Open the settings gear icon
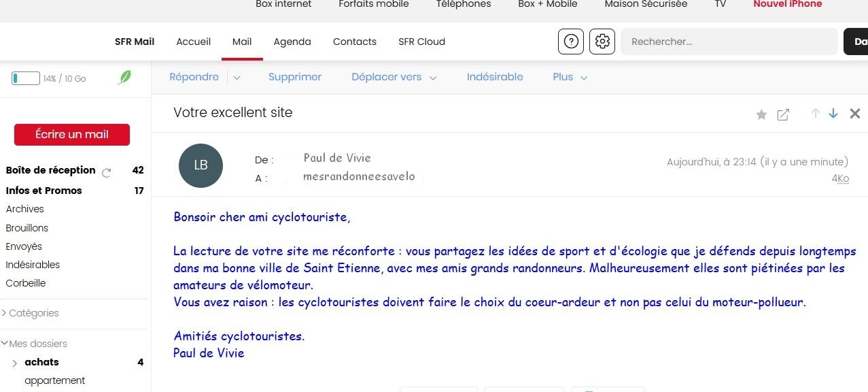 [x=602, y=42]
